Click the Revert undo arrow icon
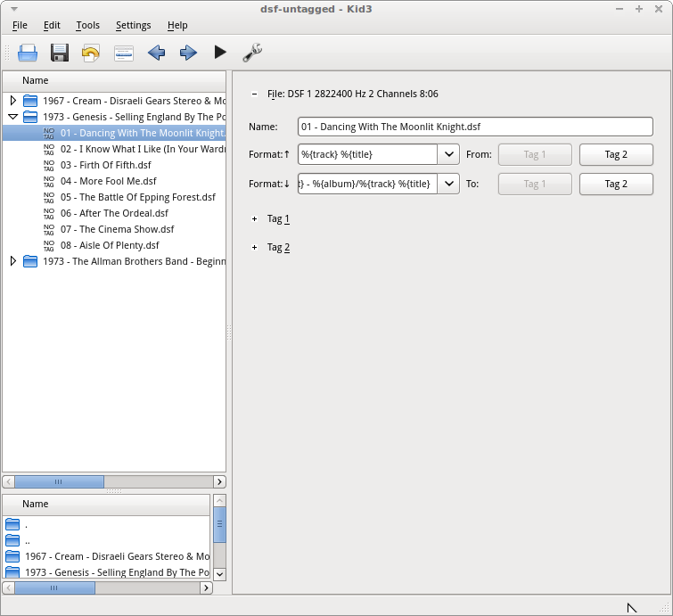The height and width of the screenshot is (616, 673). [x=91, y=53]
